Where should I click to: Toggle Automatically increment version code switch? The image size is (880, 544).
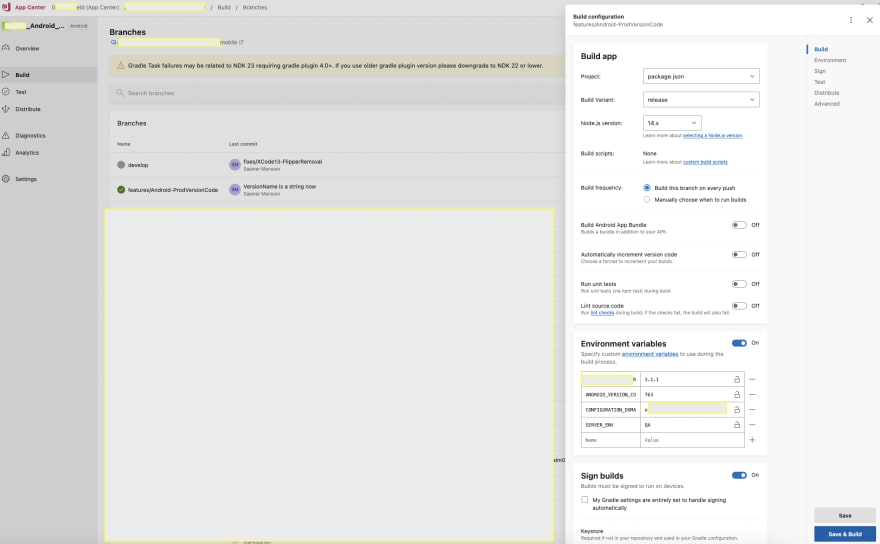pos(739,255)
